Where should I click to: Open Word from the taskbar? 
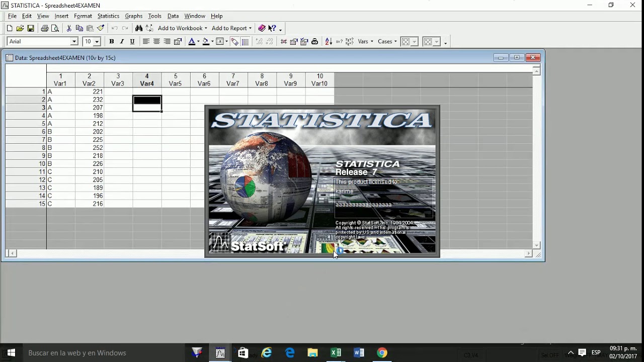359,353
